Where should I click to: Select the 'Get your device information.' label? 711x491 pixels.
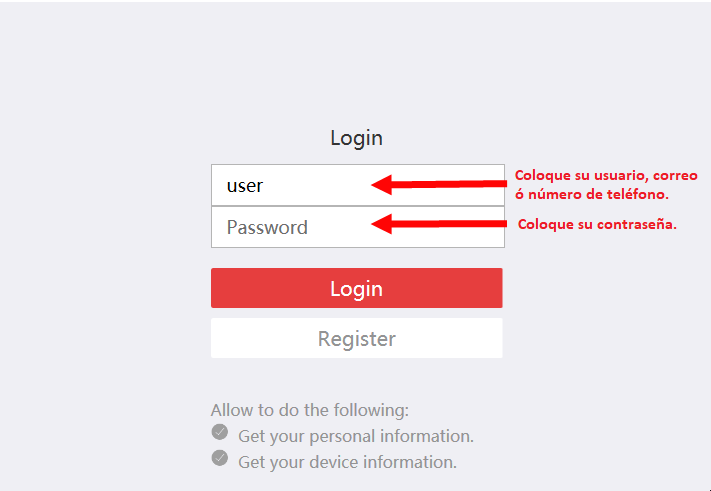[347, 462]
